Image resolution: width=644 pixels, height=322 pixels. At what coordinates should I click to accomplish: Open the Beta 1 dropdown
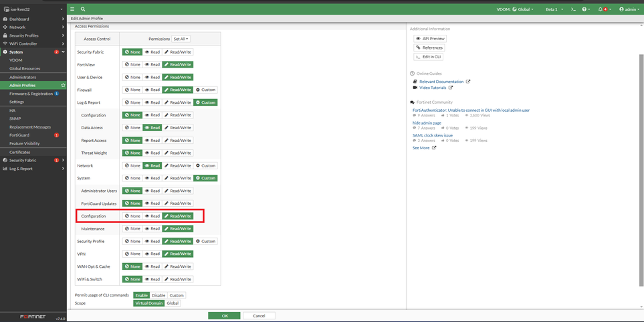pyautogui.click(x=554, y=9)
